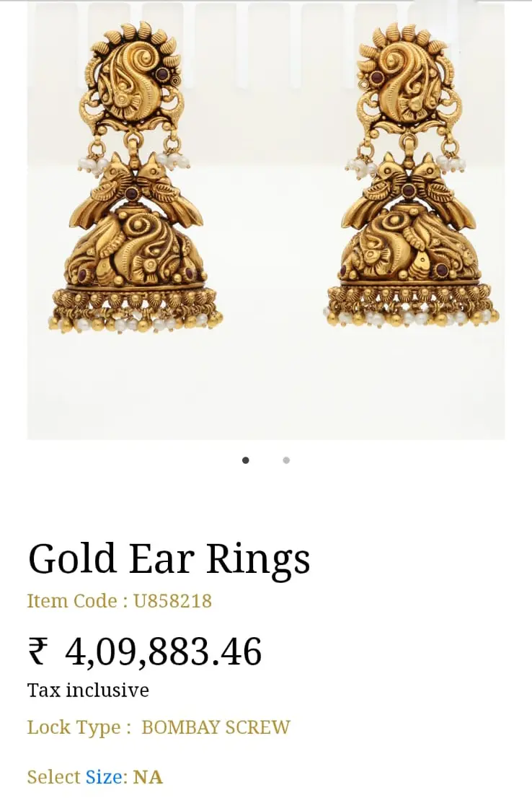Viewport: 532px width, 798px height.
Task: Click the BOMBAY SCREW lock type value
Action: point(216,727)
